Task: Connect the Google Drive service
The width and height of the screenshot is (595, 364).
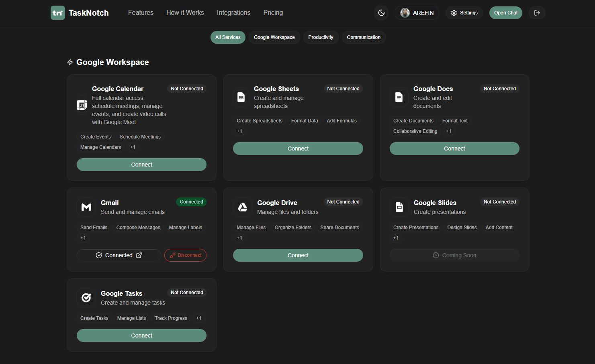Action: click(x=298, y=255)
